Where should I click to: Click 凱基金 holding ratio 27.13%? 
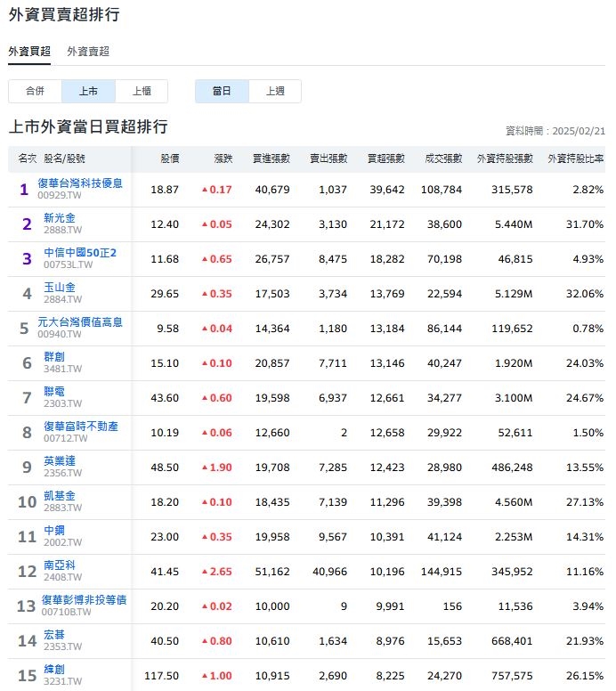(585, 502)
